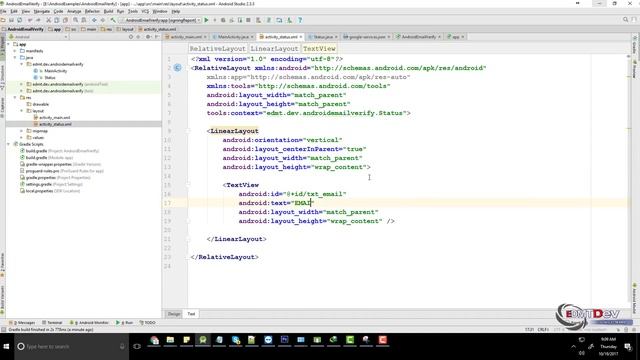Image resolution: width=640 pixels, height=360 pixels.
Task: Click the TextView breadcrumb
Action: point(319,49)
